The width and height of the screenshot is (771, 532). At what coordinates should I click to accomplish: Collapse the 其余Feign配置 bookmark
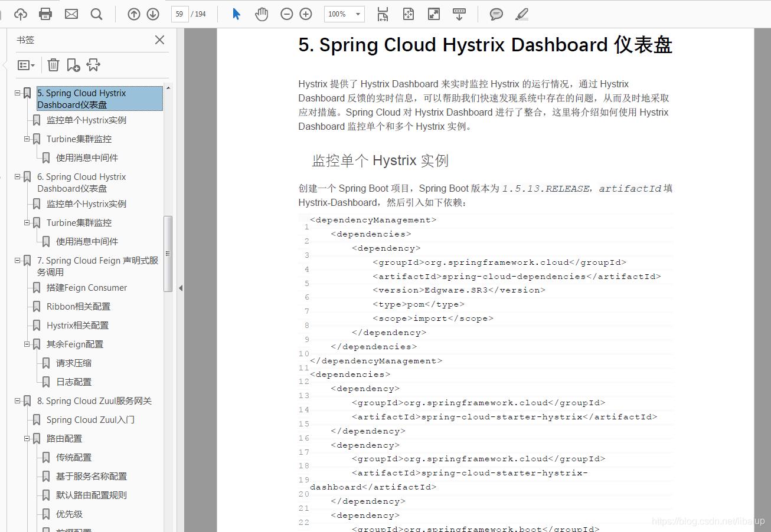[x=27, y=344]
